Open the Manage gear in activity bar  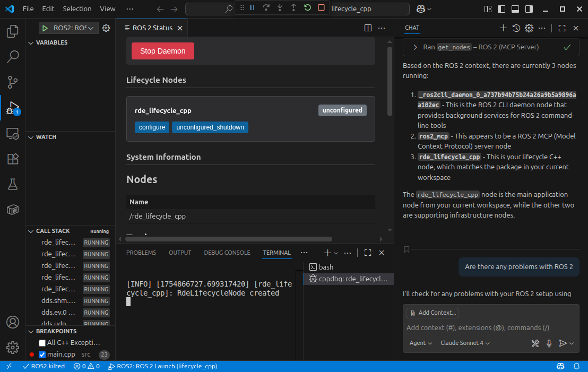13,348
